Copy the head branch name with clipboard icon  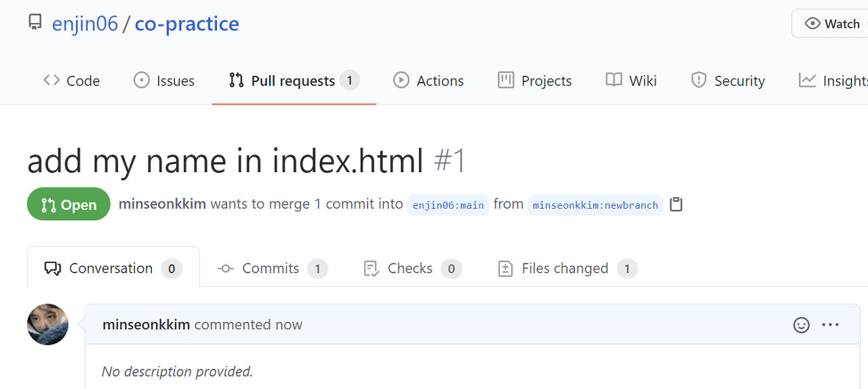click(676, 204)
